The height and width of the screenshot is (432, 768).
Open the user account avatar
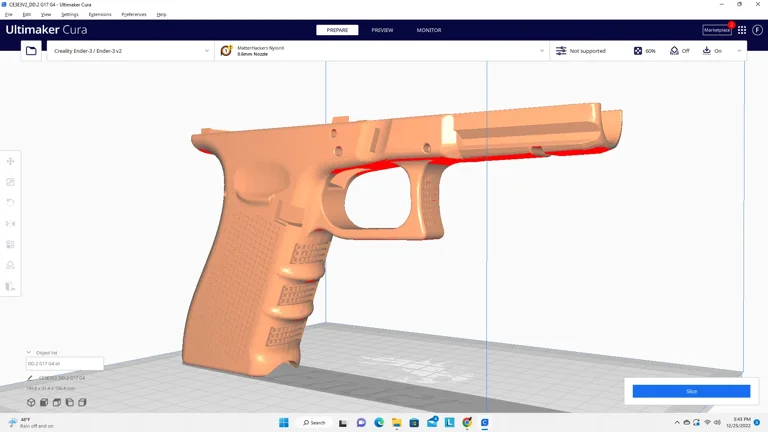pos(757,30)
